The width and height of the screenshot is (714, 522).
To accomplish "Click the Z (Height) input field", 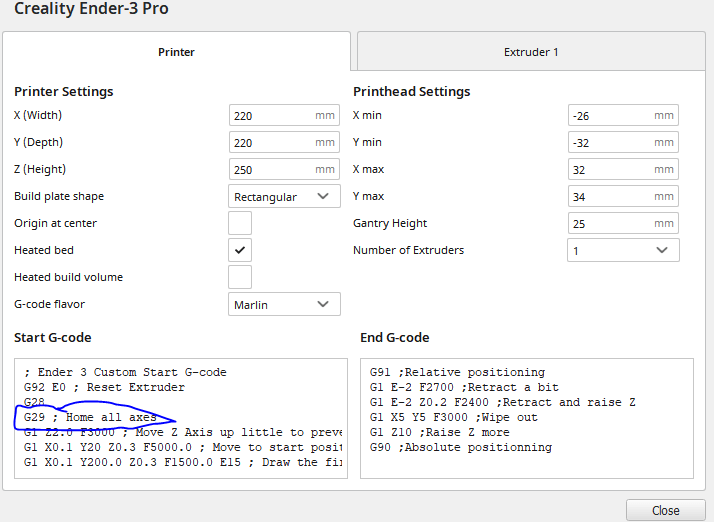I will [x=284, y=169].
